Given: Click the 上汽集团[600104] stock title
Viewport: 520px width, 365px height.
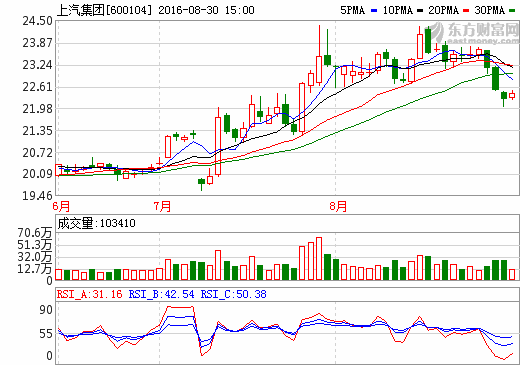Looking at the screenshot, I should point(105,10).
